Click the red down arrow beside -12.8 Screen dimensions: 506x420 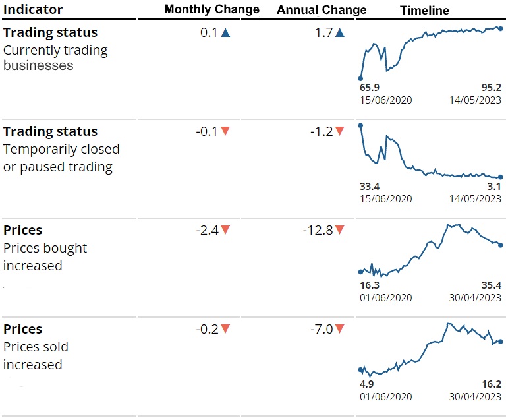click(339, 230)
